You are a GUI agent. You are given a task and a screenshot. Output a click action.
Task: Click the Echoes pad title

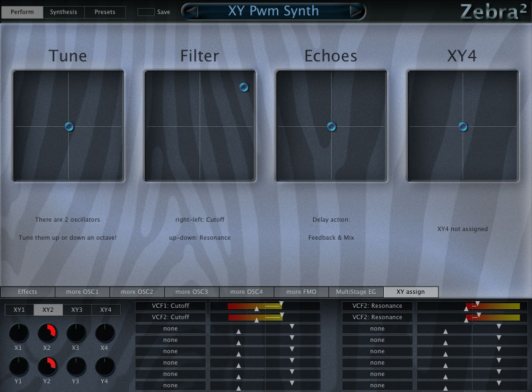tap(331, 56)
